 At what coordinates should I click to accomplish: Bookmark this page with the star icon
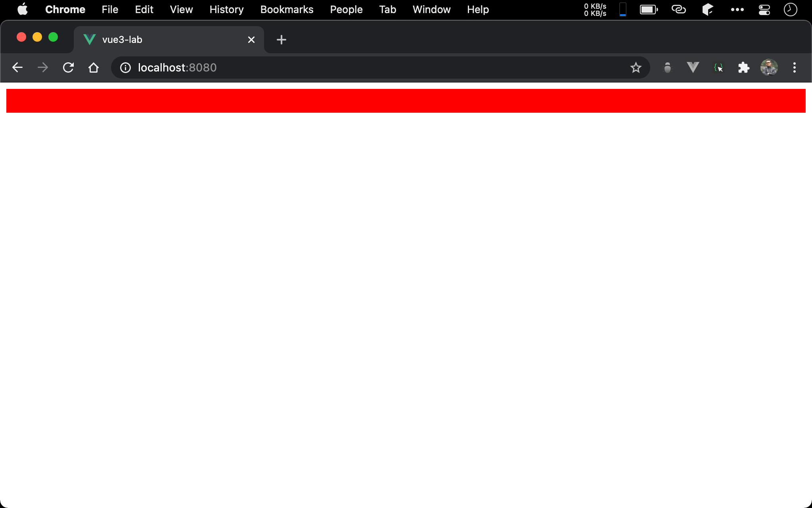[x=636, y=67]
